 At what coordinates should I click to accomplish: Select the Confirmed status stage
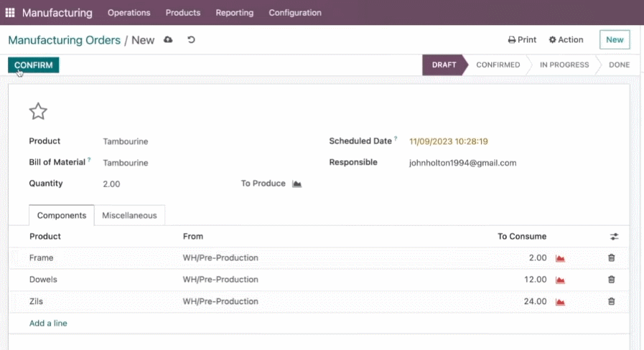(x=498, y=65)
